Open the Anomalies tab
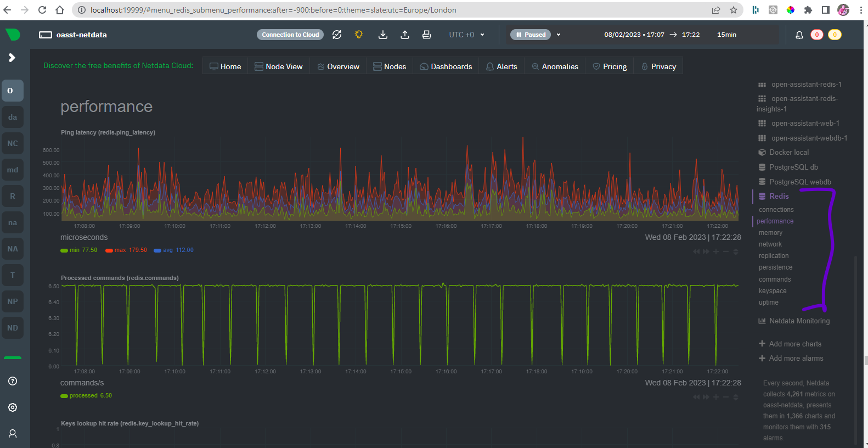 555,66
